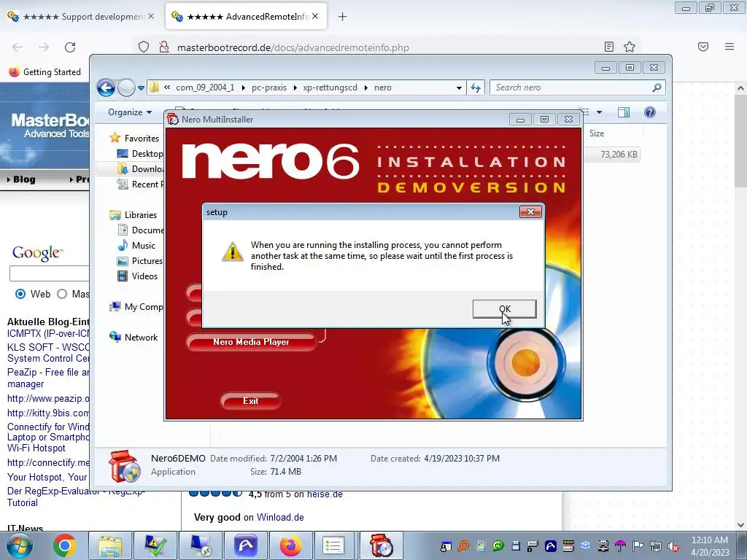Switch to Nero installer in the taskbar
Screen dimensions: 747x560
(381, 545)
